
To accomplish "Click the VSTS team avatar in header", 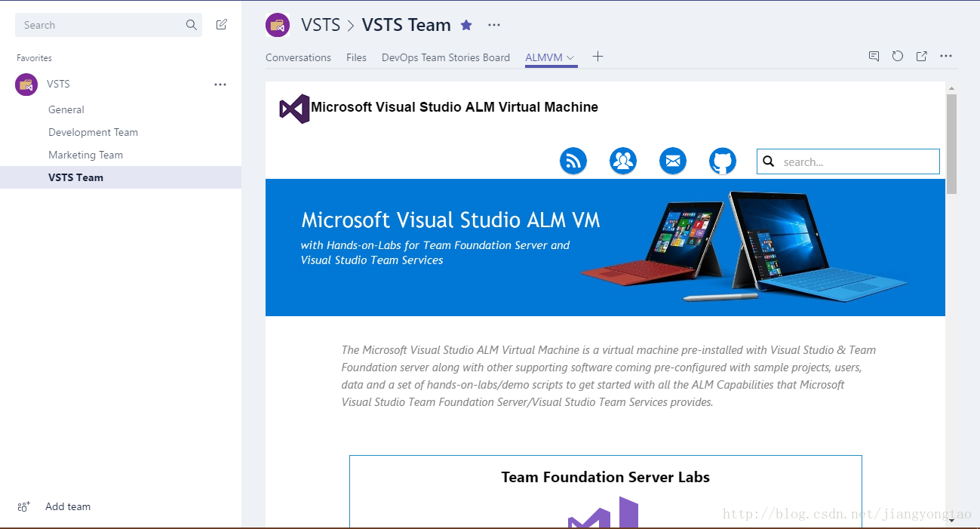I will click(278, 25).
